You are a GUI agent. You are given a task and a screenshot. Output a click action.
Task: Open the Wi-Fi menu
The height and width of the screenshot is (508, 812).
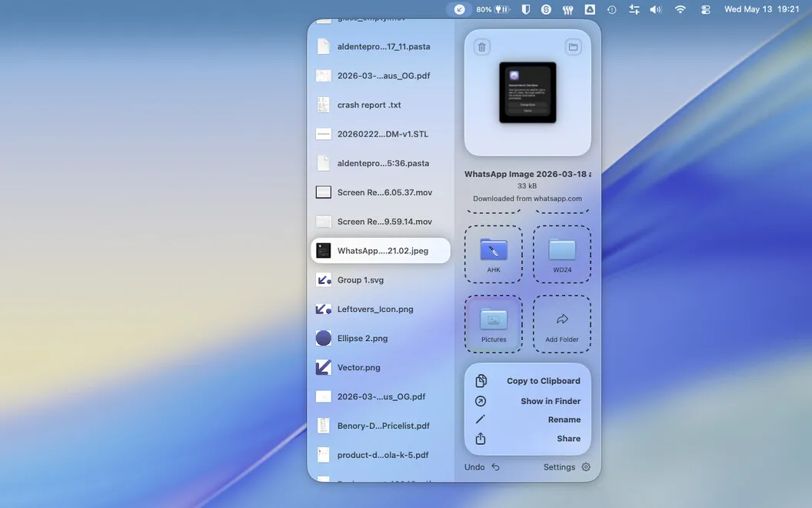(x=680, y=9)
